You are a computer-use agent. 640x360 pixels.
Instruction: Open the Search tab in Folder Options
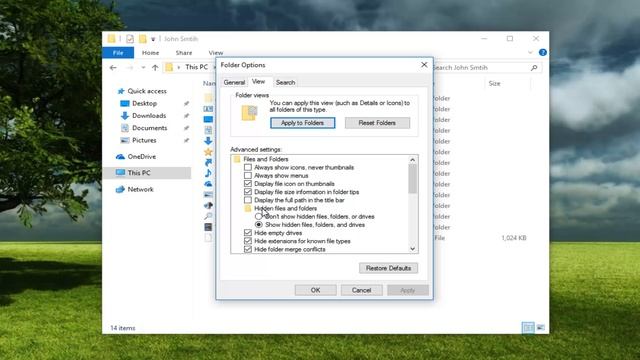click(285, 82)
